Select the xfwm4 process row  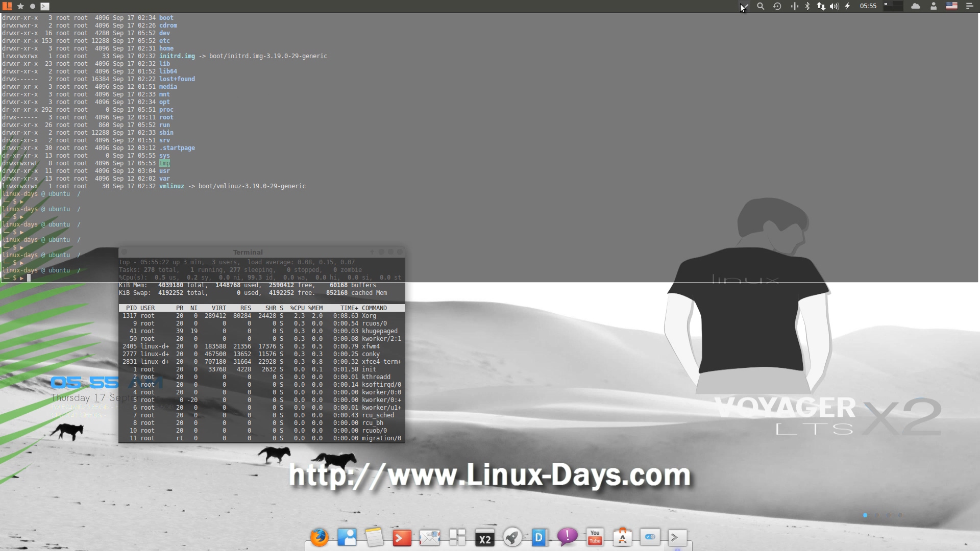pos(262,346)
